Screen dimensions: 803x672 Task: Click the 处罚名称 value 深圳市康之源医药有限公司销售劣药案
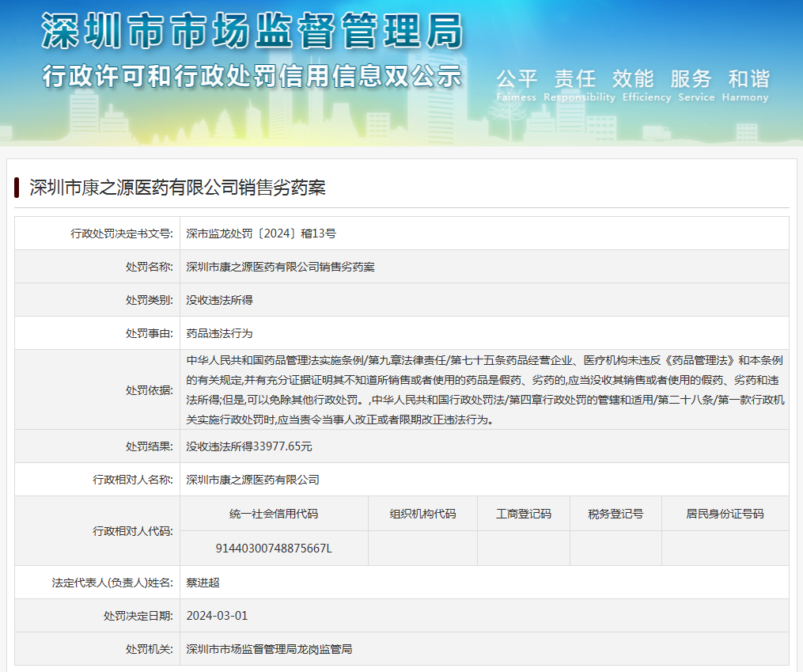pos(281,267)
